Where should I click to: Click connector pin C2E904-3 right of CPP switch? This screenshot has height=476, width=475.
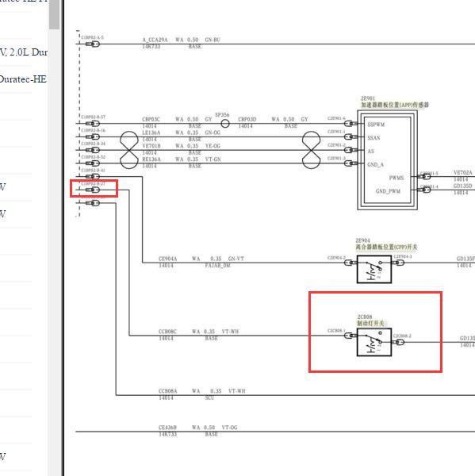[398, 263]
